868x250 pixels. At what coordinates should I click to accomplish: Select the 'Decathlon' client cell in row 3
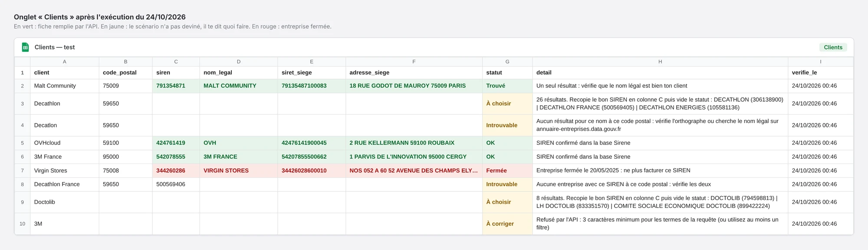pos(65,103)
